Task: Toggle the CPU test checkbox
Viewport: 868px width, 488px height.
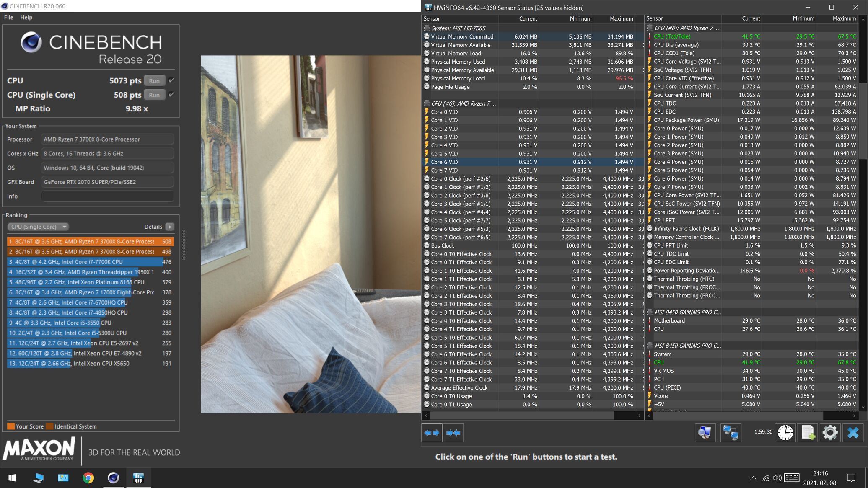Action: (x=171, y=80)
